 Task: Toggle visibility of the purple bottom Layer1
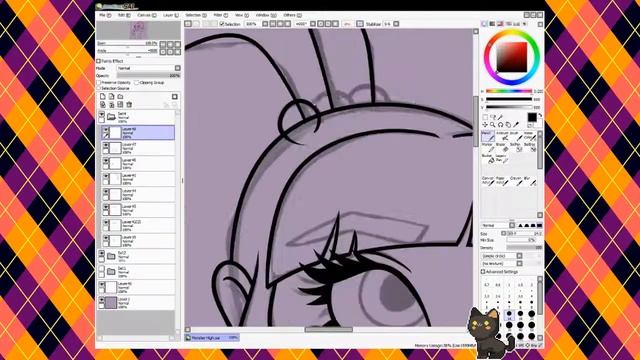point(102,300)
